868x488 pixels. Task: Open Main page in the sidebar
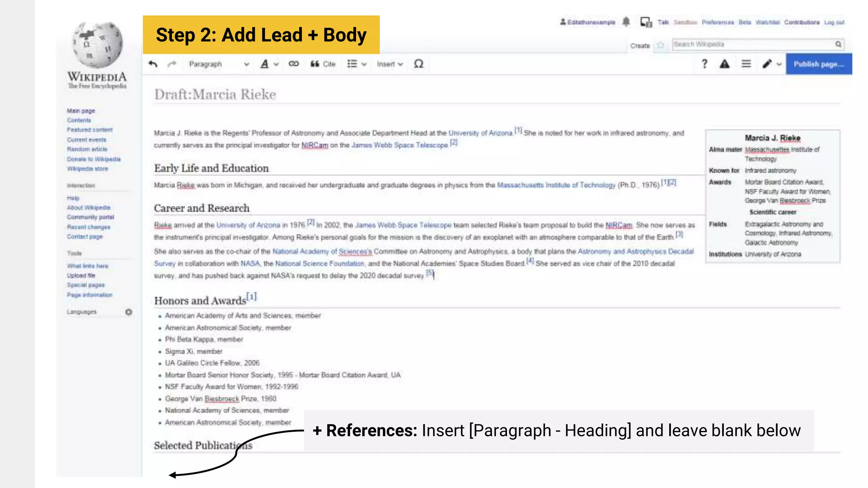(x=81, y=111)
